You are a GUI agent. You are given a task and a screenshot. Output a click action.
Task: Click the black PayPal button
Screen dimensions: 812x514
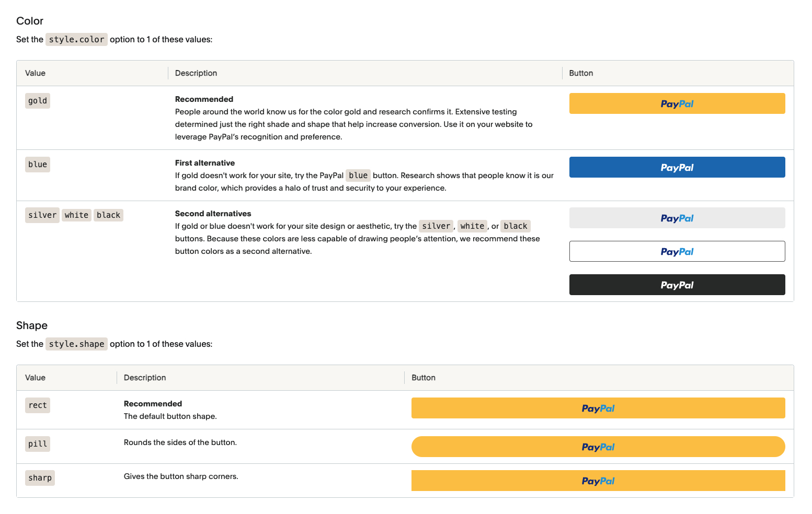pyautogui.click(x=677, y=285)
